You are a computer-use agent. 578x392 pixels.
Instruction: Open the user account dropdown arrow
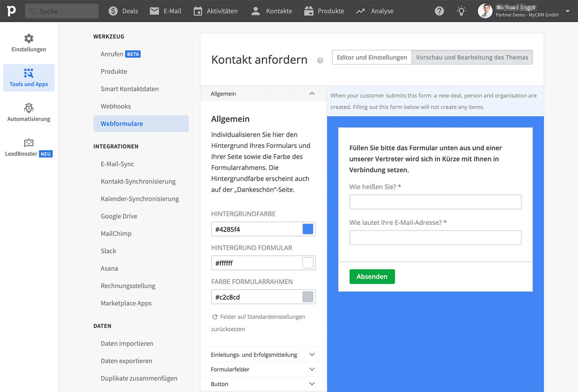coord(567,11)
